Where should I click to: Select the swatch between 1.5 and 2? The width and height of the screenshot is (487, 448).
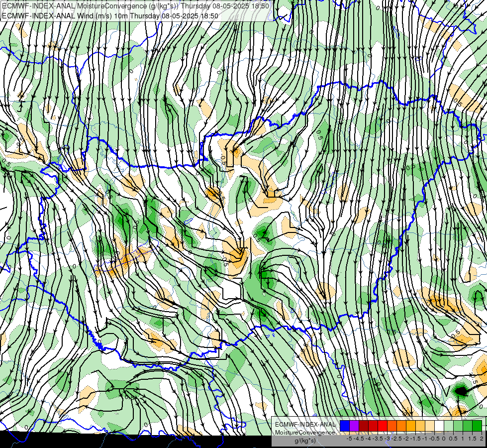(478, 426)
